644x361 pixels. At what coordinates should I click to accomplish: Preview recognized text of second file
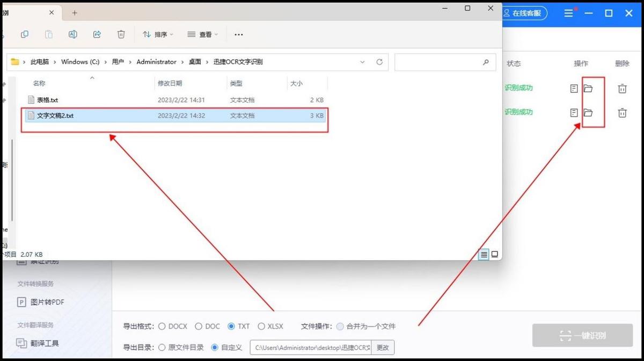coord(574,113)
